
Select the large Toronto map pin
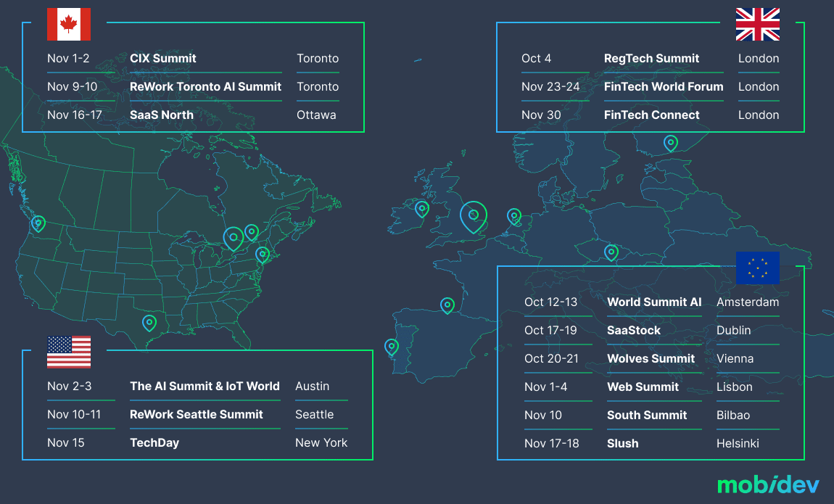(233, 238)
